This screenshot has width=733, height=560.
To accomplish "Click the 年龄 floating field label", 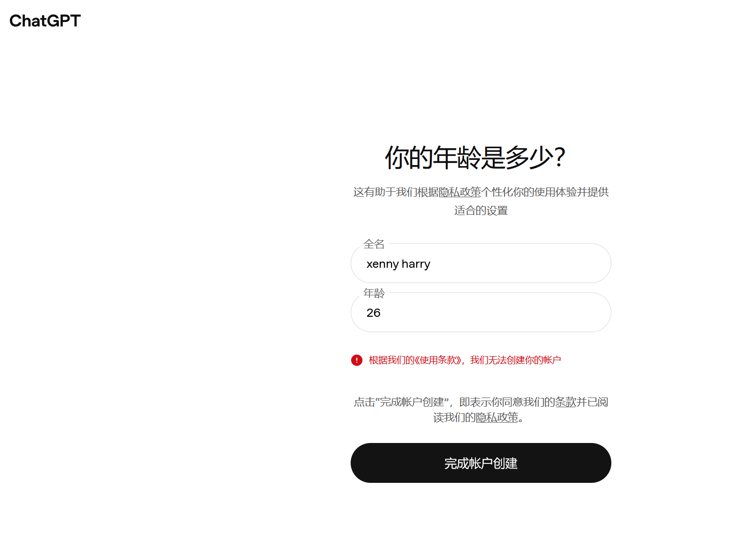I will 374,293.
